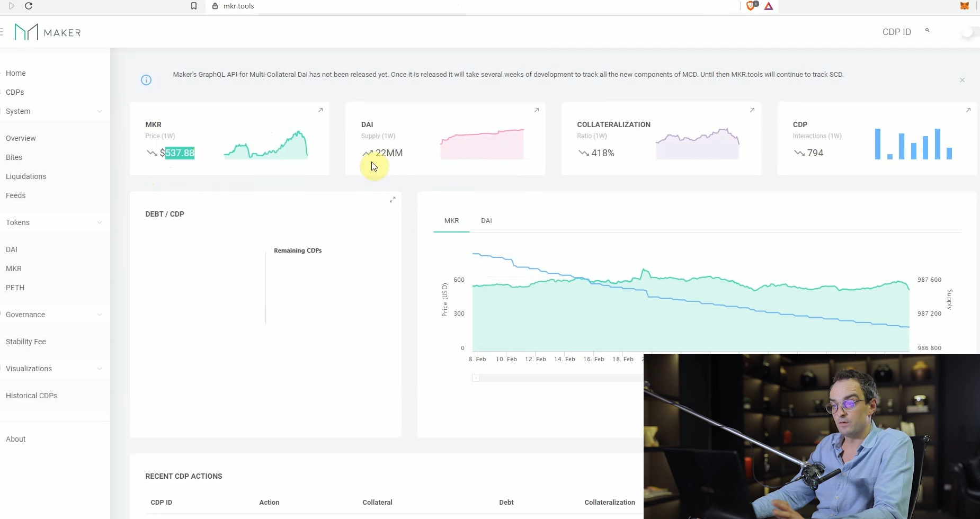Click the CDP ID search magnifier icon

click(927, 30)
